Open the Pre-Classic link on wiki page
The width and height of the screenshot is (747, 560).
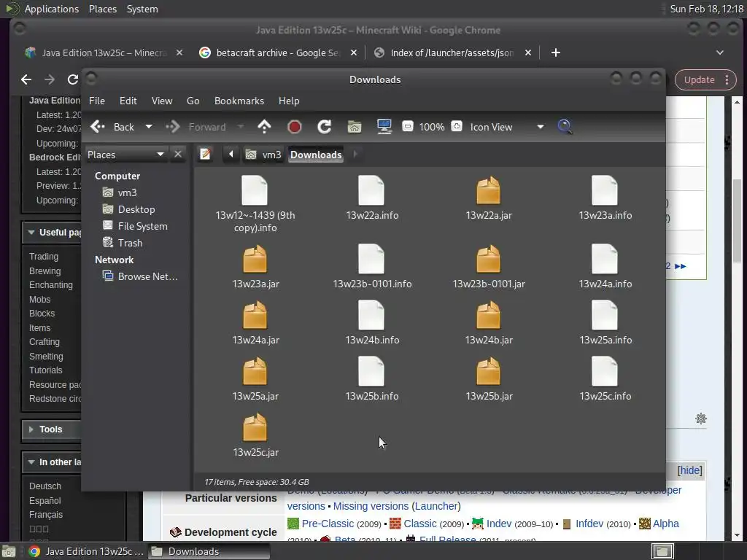(328, 524)
